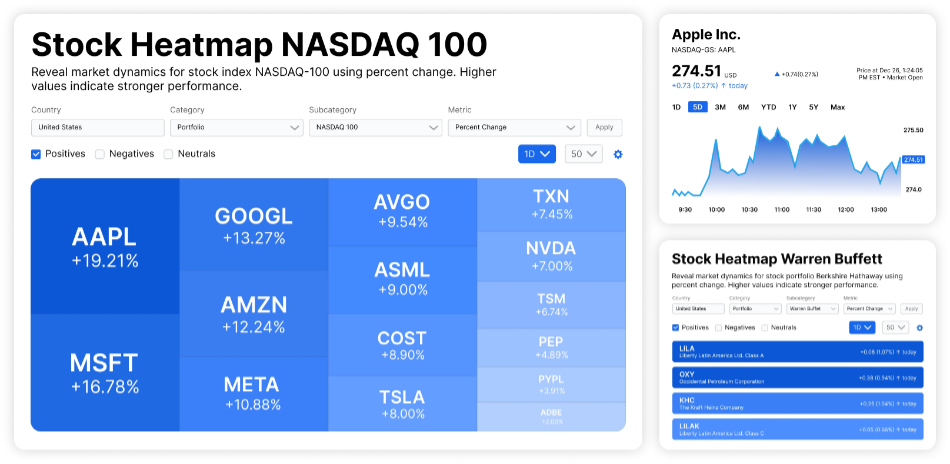Tick the Neutrals checkbox in NASDAQ heatmap
The image size is (950, 464).
[x=168, y=154]
